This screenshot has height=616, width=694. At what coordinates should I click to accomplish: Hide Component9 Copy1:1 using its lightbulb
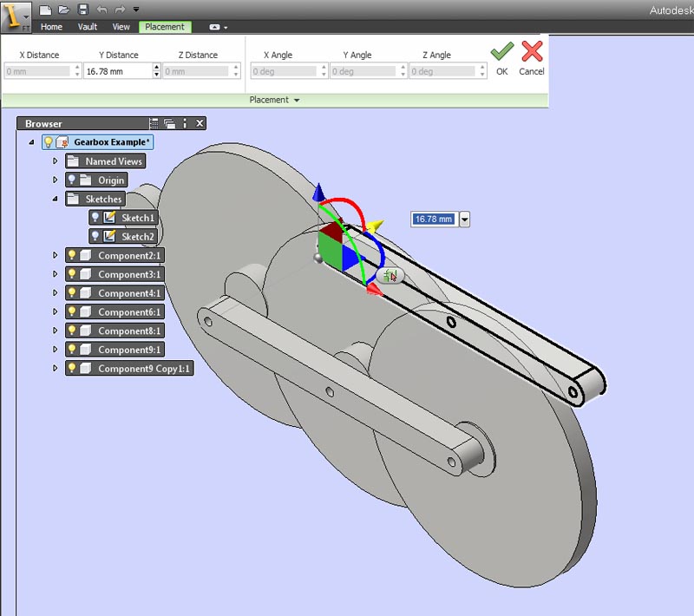72,368
